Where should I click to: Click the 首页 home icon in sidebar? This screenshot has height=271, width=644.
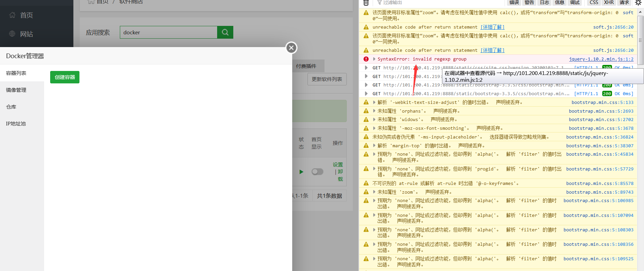pos(12,15)
